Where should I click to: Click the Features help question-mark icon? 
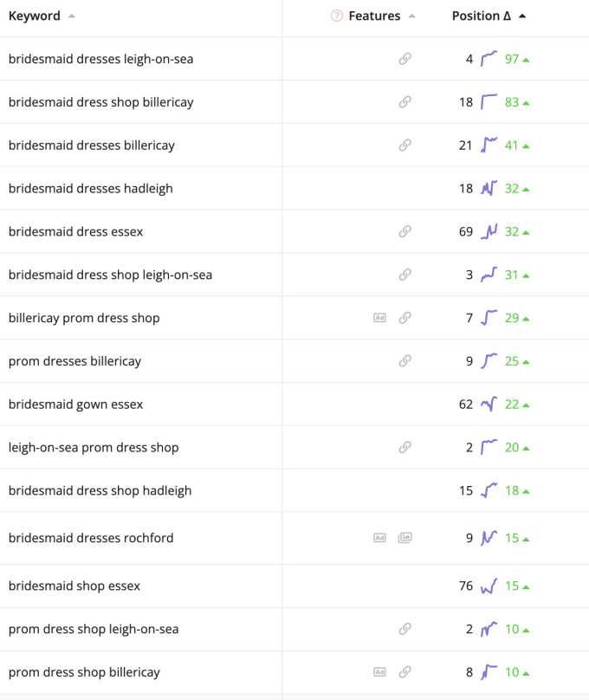(x=336, y=16)
